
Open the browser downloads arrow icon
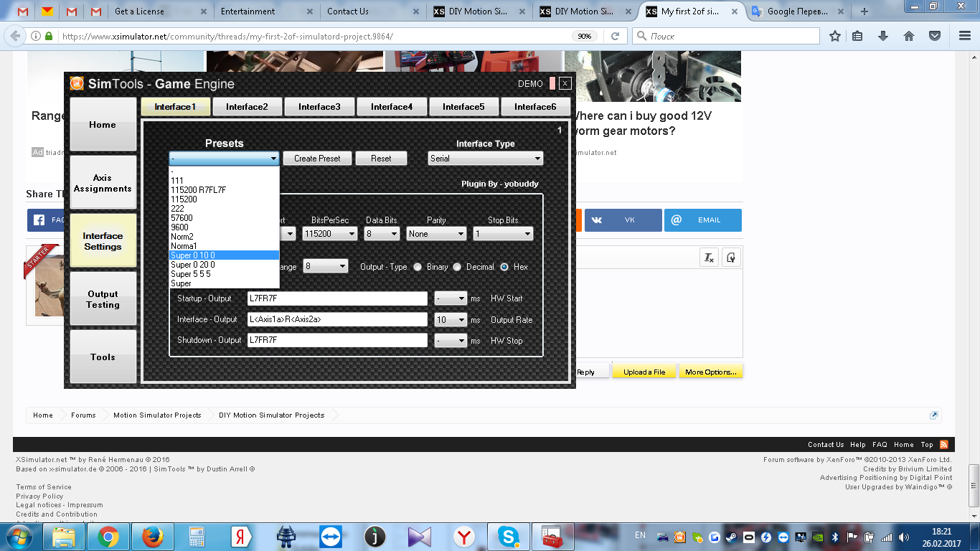(x=883, y=36)
